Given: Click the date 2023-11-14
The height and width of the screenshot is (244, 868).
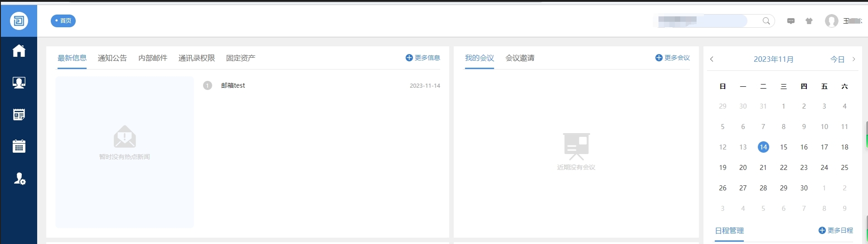Looking at the screenshot, I should point(425,85).
